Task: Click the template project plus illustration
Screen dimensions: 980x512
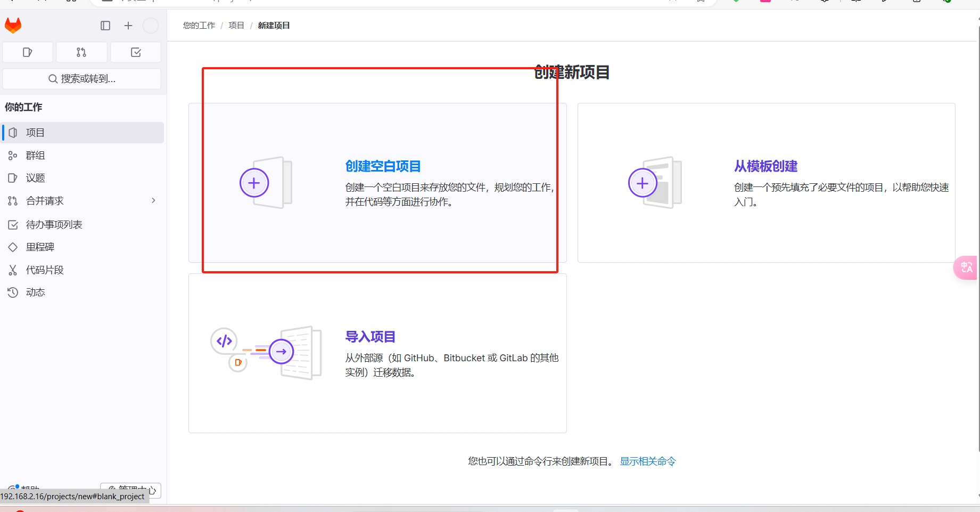Action: coord(655,183)
